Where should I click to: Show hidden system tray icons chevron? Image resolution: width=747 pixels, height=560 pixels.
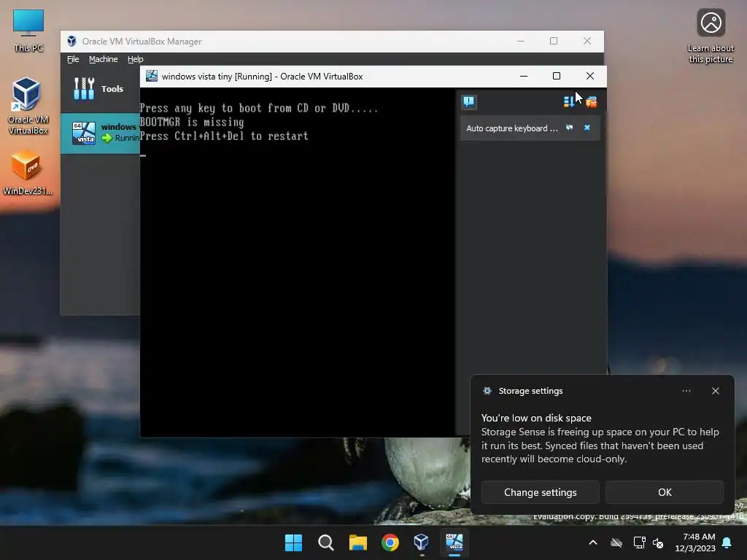(593, 542)
